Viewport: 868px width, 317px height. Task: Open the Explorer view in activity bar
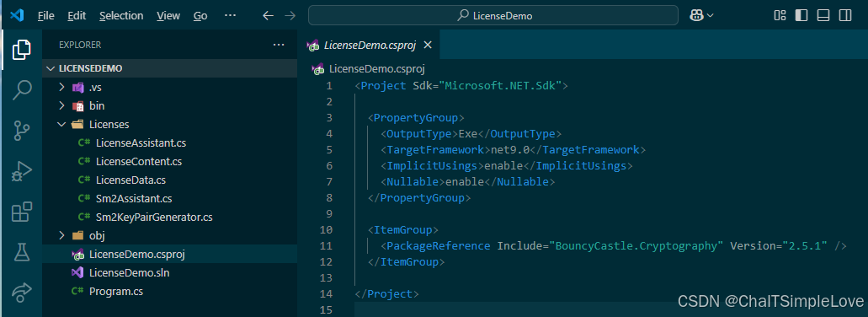(21, 50)
